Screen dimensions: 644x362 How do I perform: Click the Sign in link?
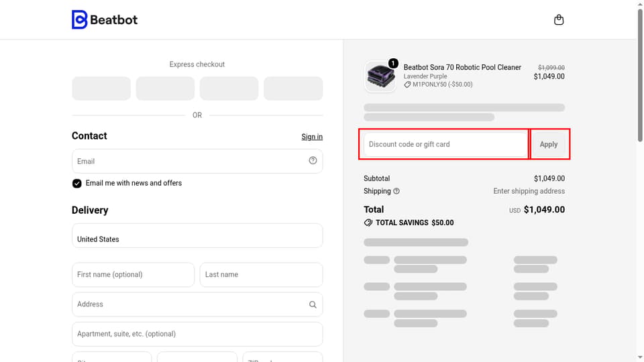(x=312, y=137)
